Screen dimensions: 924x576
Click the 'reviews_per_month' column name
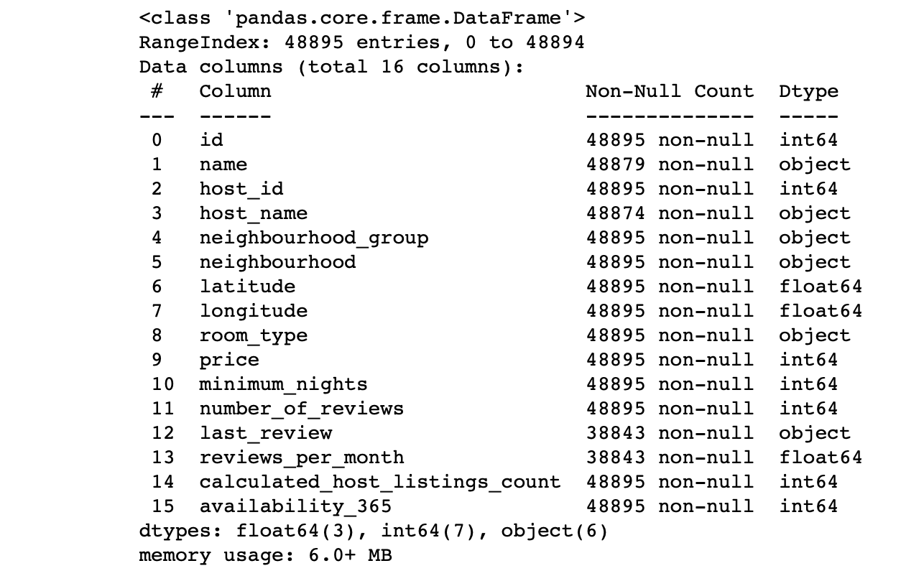tap(301, 457)
